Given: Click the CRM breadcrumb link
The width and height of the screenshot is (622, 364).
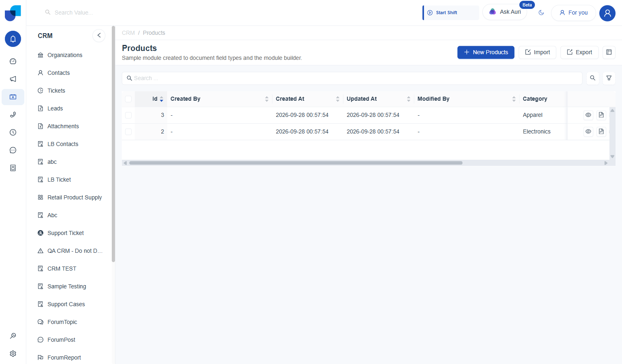Looking at the screenshot, I should coord(128,33).
